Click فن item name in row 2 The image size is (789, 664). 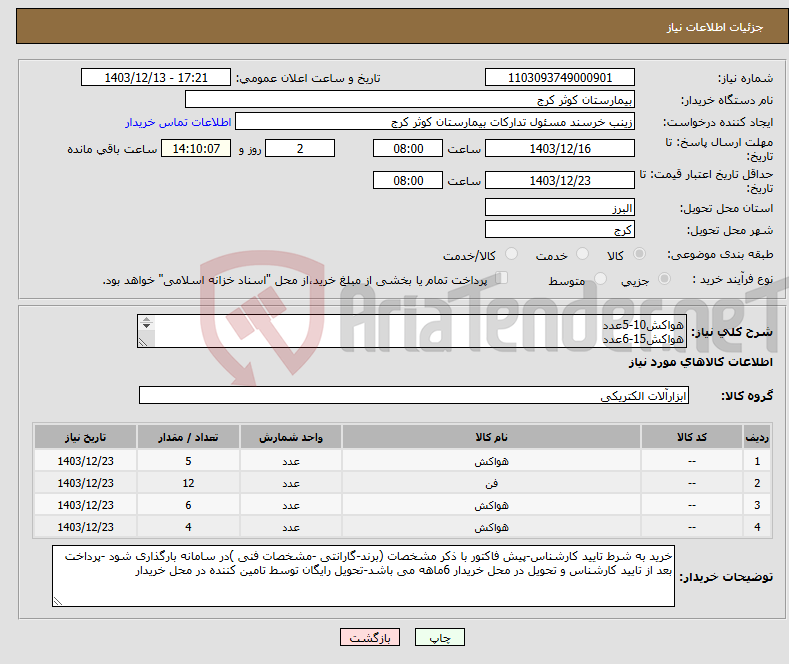491,483
